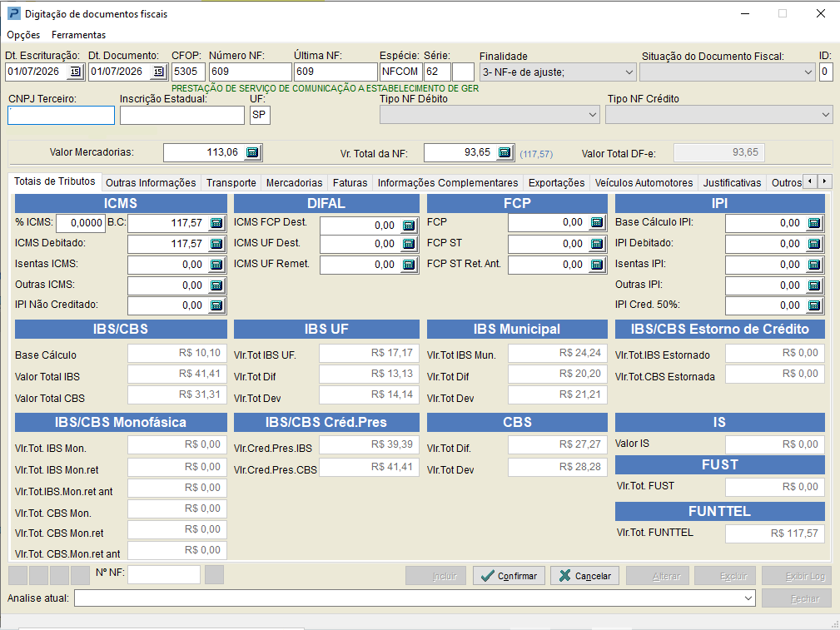This screenshot has width=840, height=630.
Task: Open calculator for ICMS FCP Dest.
Action: pyautogui.click(x=409, y=226)
